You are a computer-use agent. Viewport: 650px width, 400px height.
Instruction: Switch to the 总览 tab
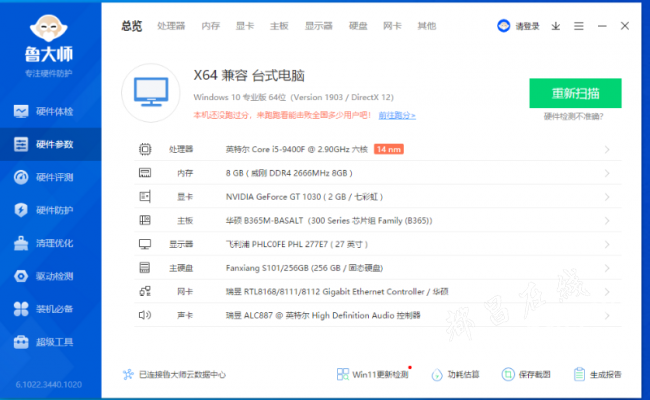131,26
